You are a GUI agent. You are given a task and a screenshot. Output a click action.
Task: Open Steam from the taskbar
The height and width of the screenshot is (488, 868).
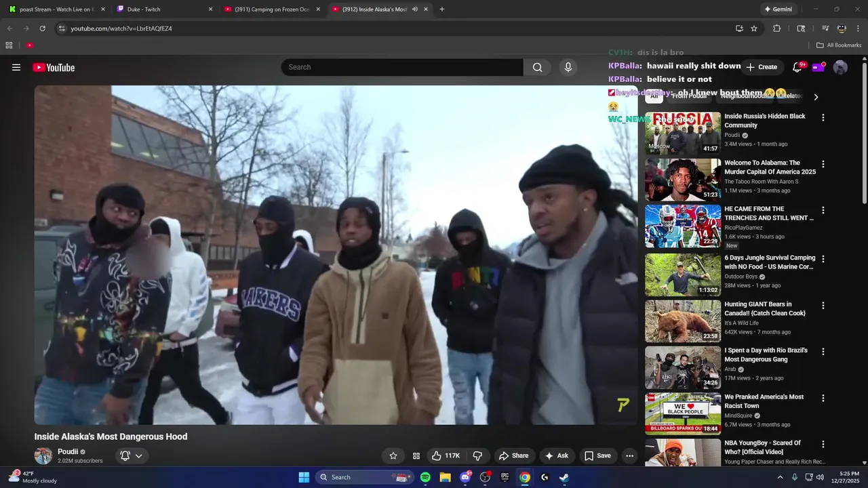(564, 477)
